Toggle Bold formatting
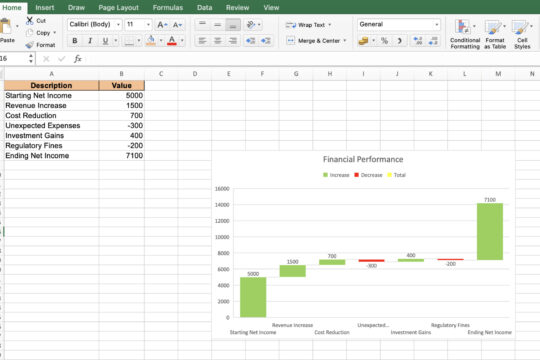Screen dimensions: 540x360 [x=74, y=41]
